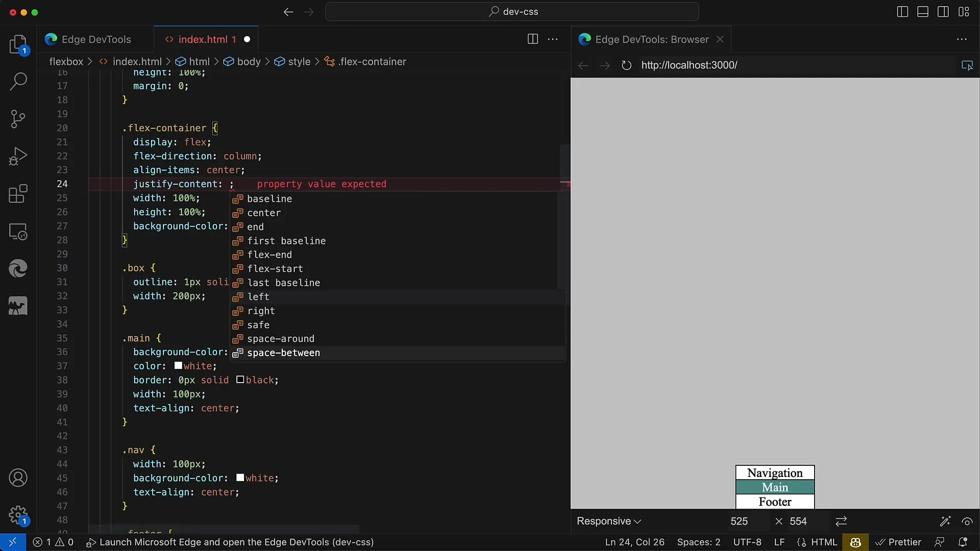Screen dimensions: 980x551
Task: Select the Edge DevTools browser refresh icon
Action: (x=626, y=65)
